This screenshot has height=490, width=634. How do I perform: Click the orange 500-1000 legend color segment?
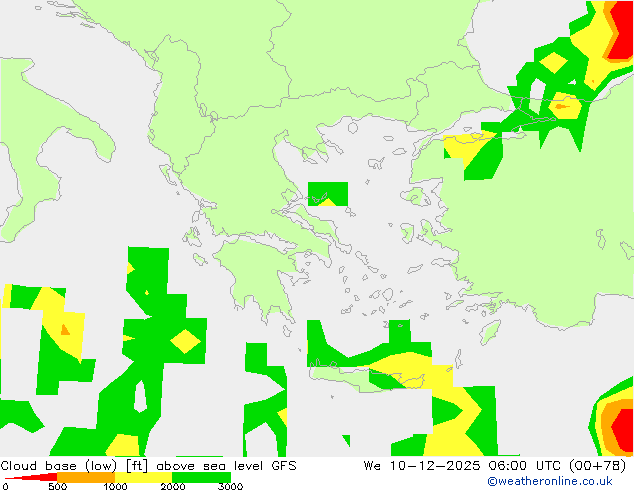coord(86,477)
